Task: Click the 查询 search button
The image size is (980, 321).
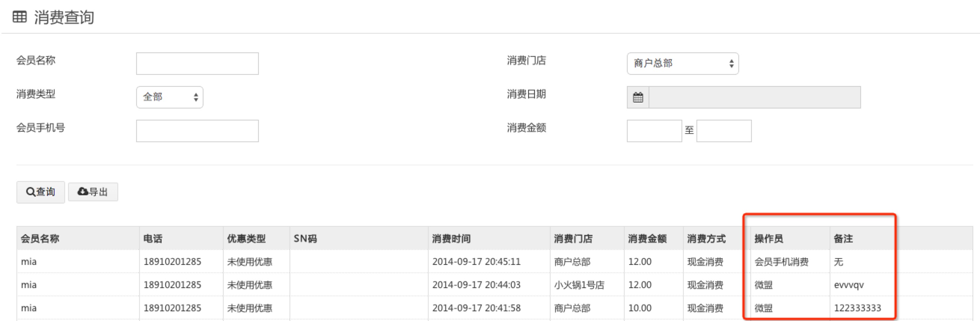Action: 40,192
